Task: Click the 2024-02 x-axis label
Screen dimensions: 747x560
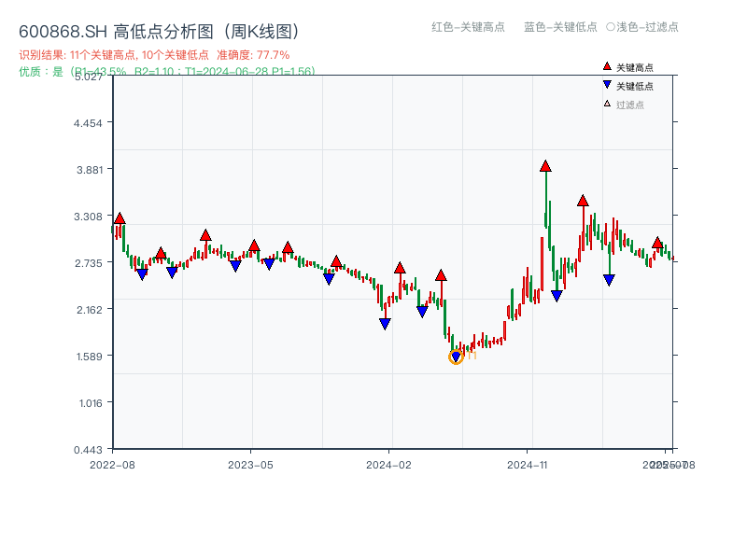Action: [x=388, y=465]
